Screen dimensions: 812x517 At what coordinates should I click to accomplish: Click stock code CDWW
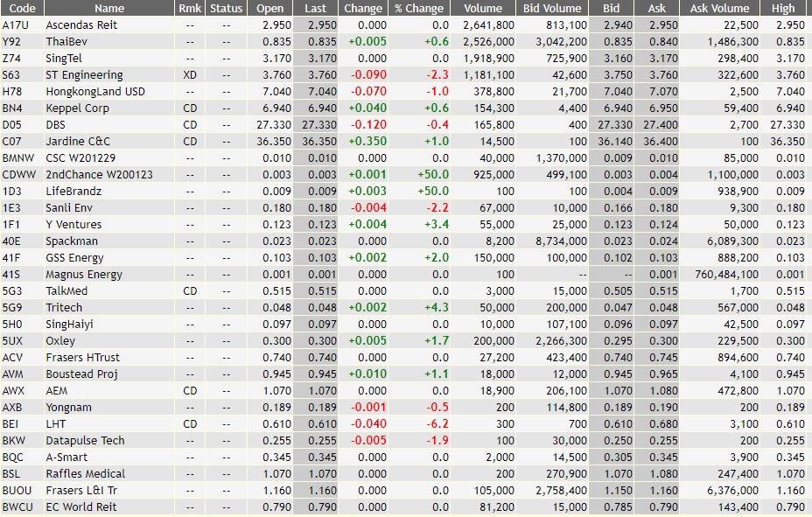click(18, 174)
